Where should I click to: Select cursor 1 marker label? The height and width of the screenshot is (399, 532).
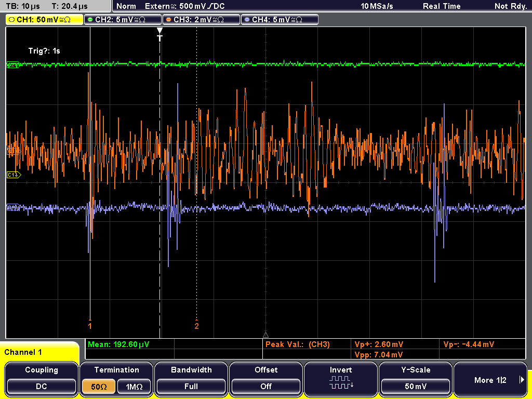click(90, 326)
